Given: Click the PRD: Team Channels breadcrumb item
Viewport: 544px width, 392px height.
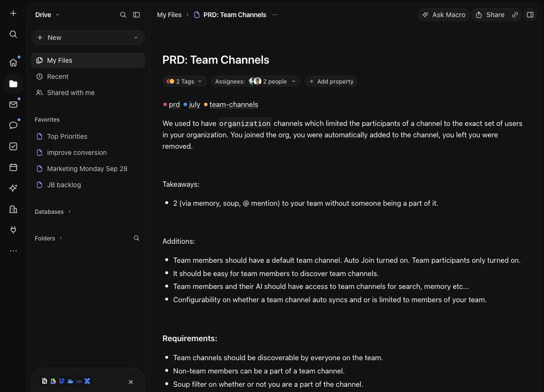Looking at the screenshot, I should [230, 15].
